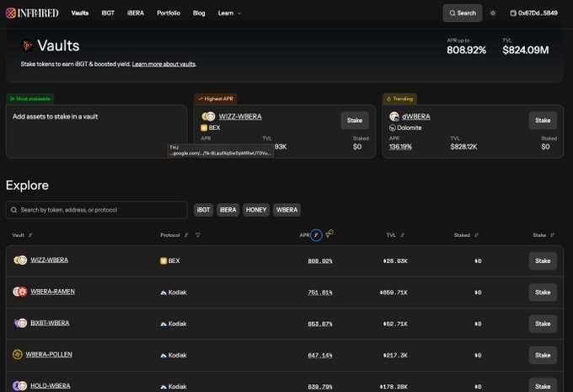Click dWBERA token icon in Trending card
The height and width of the screenshot is (392, 573).
[394, 116]
